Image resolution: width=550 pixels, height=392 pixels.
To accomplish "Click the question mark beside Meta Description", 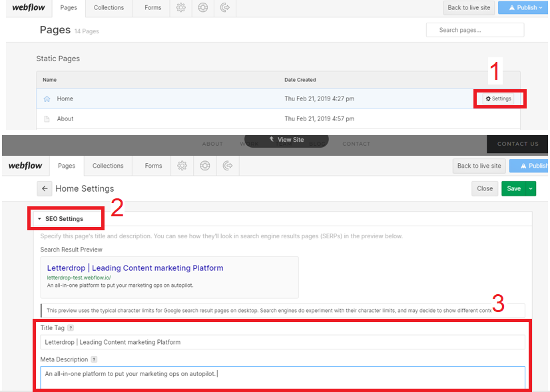I will coord(93,359).
